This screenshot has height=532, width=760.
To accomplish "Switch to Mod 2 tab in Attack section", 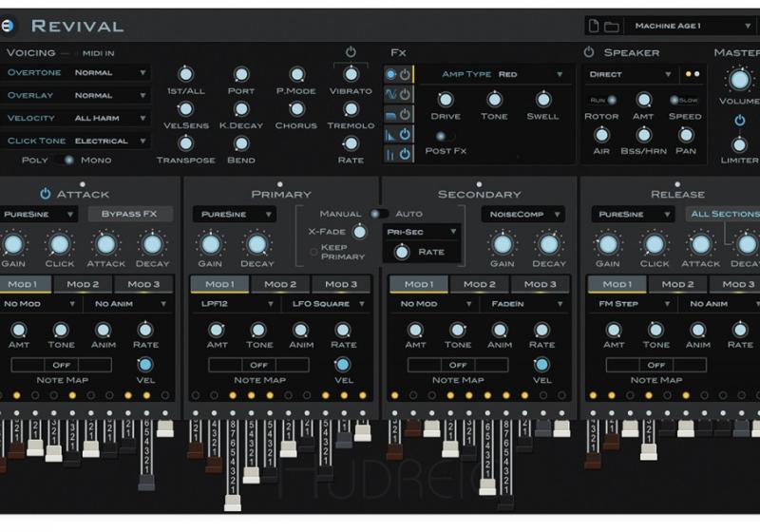I will [83, 284].
